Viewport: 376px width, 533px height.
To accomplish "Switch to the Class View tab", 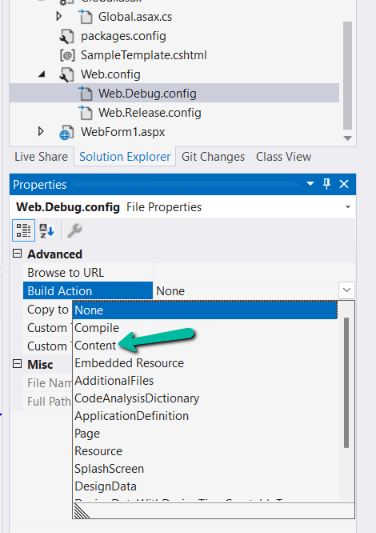I will [284, 157].
